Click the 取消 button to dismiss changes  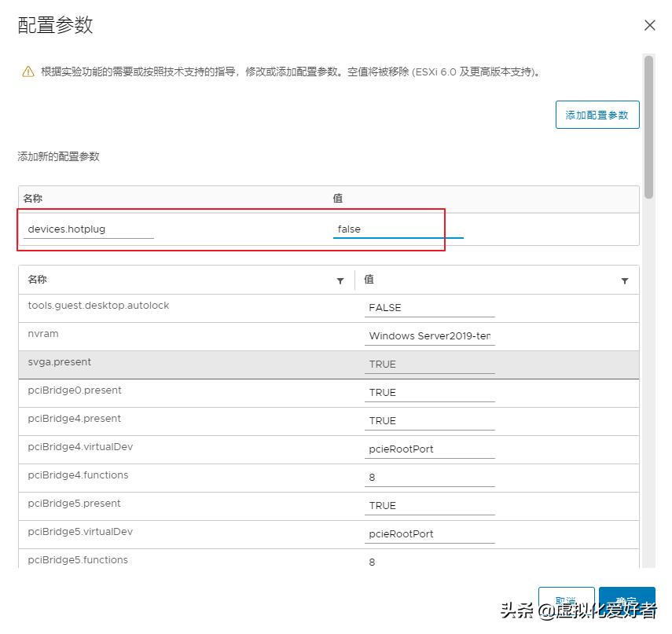[x=566, y=599]
